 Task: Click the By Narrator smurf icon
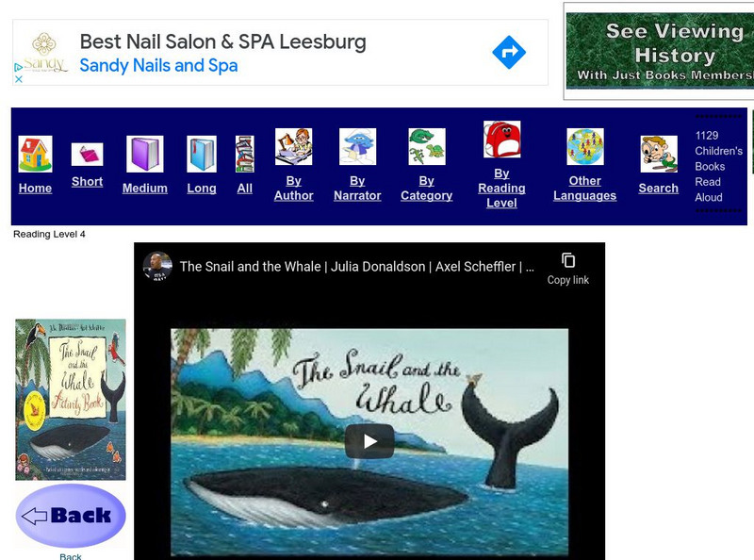point(357,147)
